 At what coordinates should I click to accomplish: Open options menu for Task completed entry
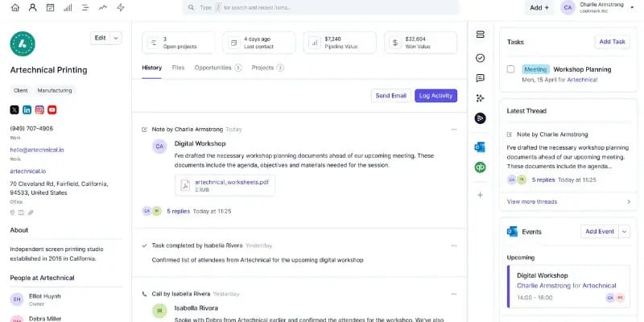[454, 246]
